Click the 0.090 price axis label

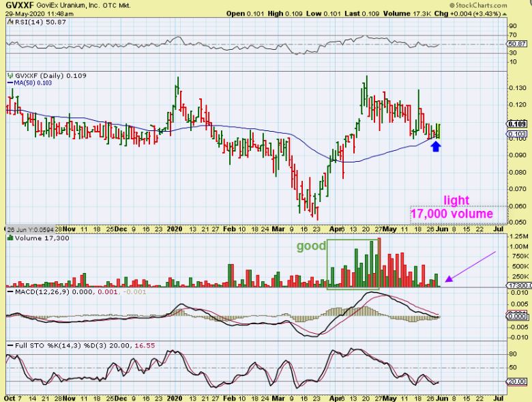[517, 155]
